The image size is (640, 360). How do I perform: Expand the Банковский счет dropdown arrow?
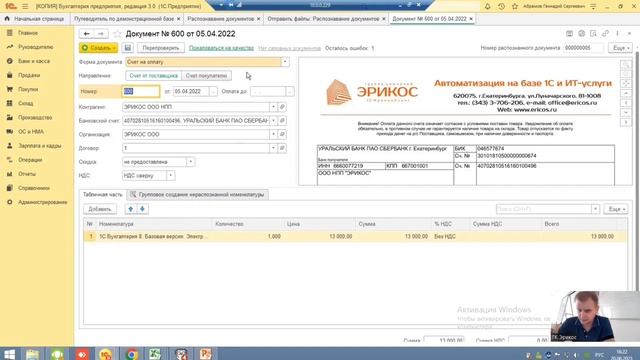273,121
